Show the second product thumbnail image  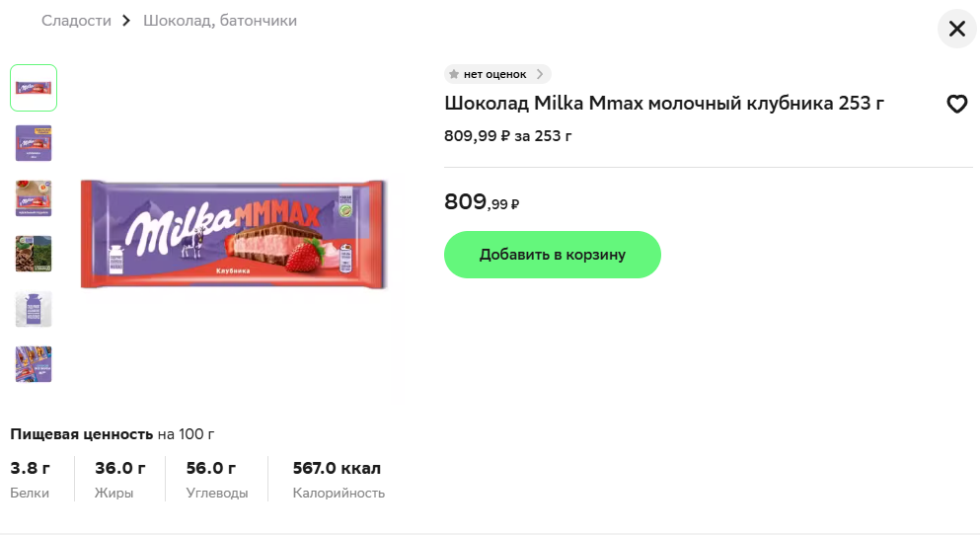click(34, 143)
